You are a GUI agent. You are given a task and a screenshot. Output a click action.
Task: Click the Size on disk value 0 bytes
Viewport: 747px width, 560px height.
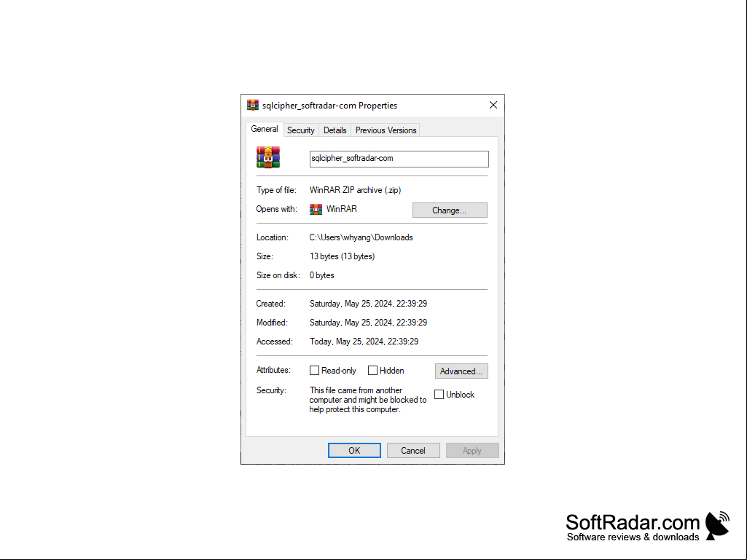pos(322,275)
